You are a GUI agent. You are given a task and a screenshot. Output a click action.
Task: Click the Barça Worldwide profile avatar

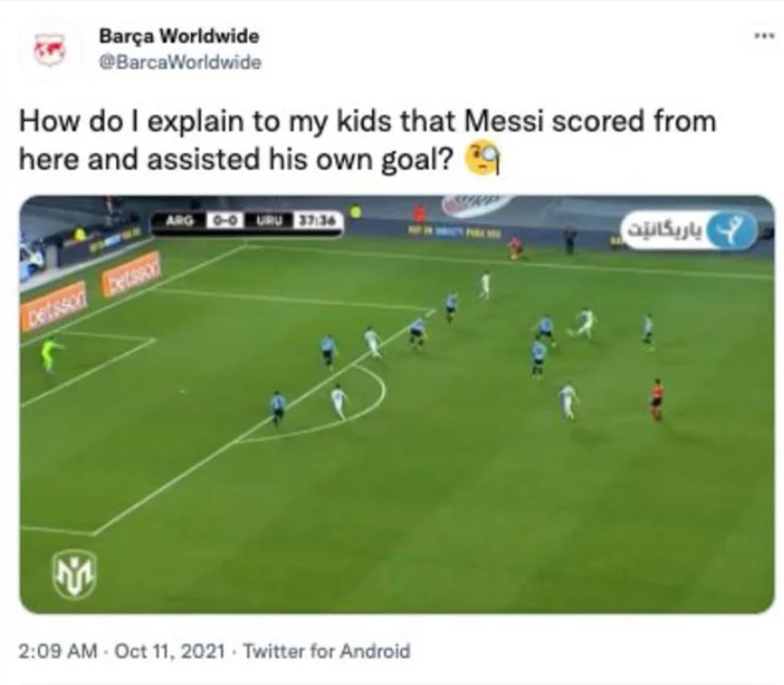point(50,49)
